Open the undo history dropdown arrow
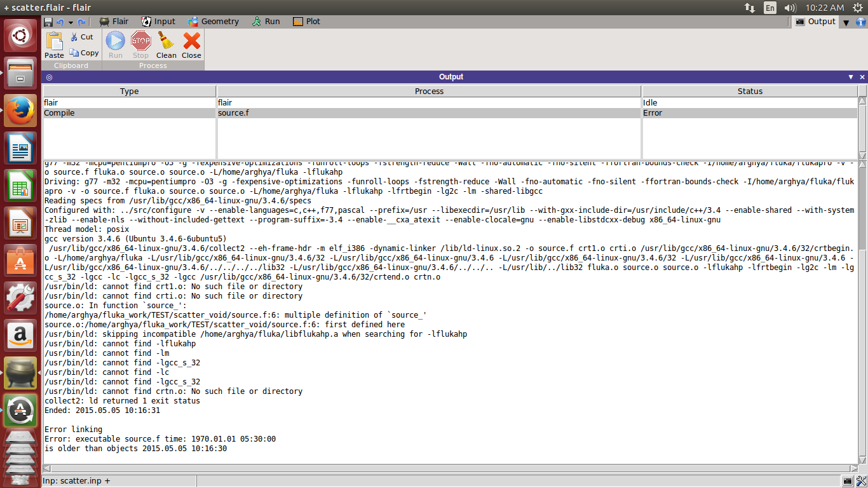 [x=71, y=22]
